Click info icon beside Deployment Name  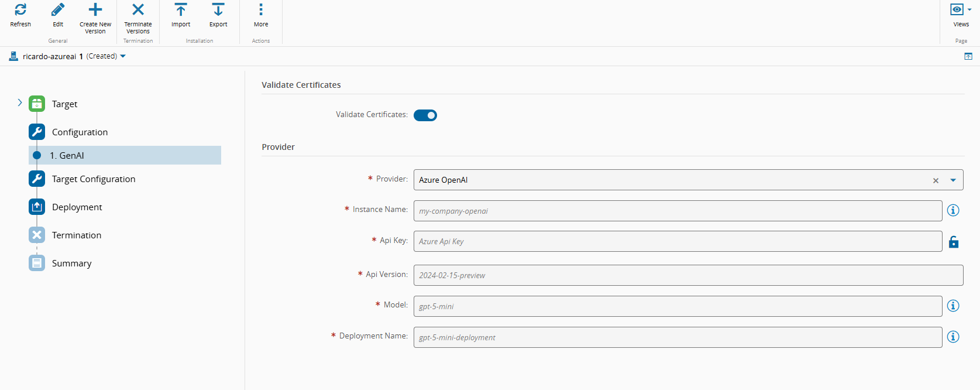pos(953,337)
